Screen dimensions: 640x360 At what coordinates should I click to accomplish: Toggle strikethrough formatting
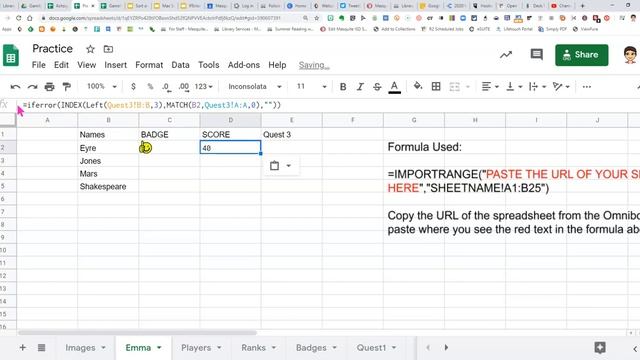(x=377, y=87)
